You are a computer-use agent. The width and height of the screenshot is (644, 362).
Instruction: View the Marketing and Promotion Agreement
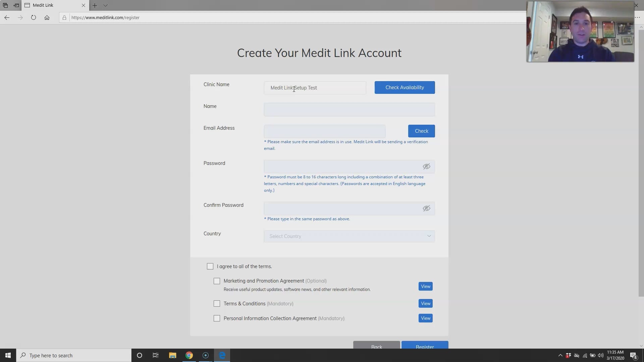click(x=425, y=286)
